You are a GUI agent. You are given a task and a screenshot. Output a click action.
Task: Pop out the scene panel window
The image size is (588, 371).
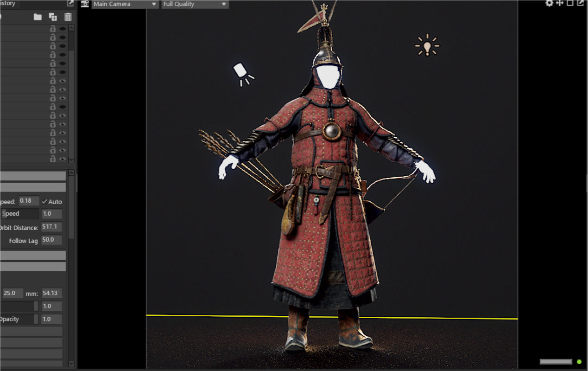coord(70,4)
